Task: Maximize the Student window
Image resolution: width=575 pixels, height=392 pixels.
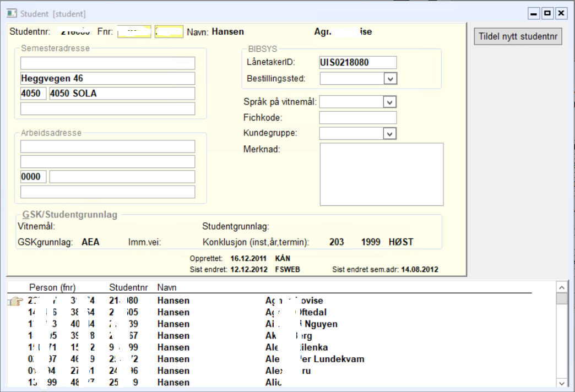Action: pos(547,14)
